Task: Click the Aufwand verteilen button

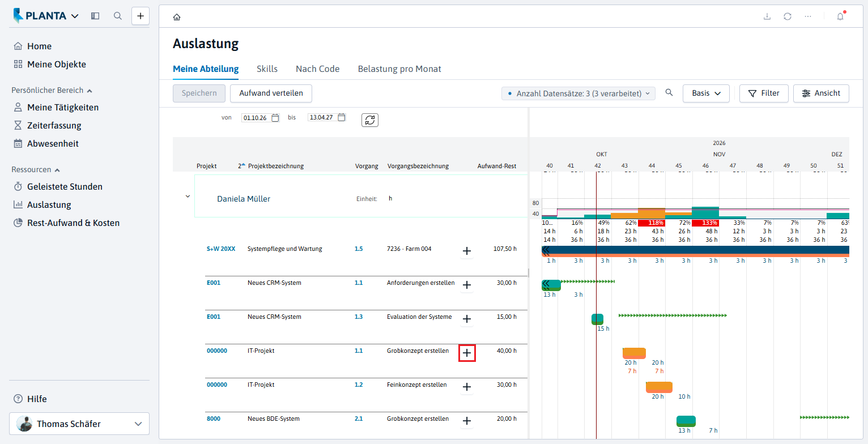Action: click(x=271, y=93)
